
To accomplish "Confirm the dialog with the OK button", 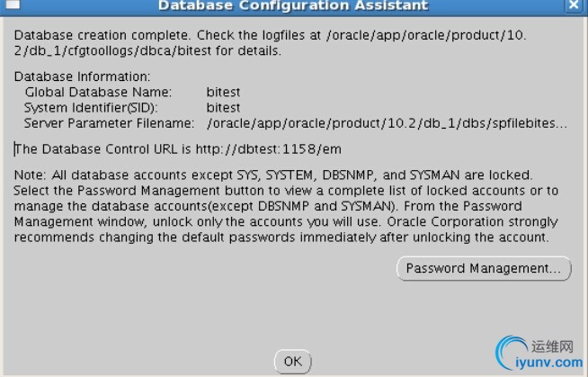I will click(293, 362).
